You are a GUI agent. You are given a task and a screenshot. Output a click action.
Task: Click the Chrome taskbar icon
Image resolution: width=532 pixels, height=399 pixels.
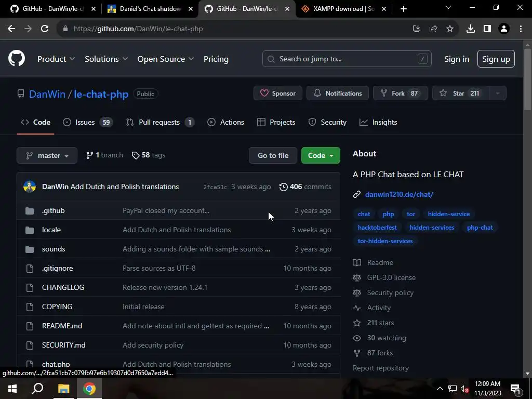(89, 389)
